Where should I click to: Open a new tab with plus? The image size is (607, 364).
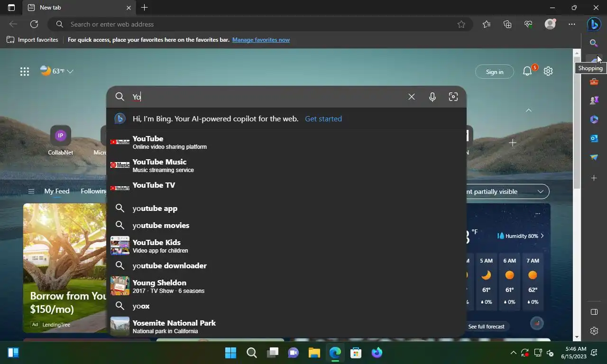(145, 8)
